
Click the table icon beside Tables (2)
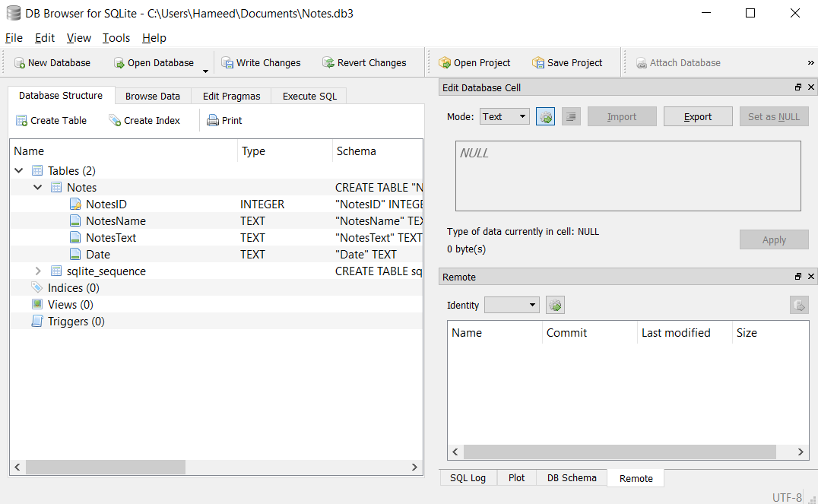pos(37,170)
